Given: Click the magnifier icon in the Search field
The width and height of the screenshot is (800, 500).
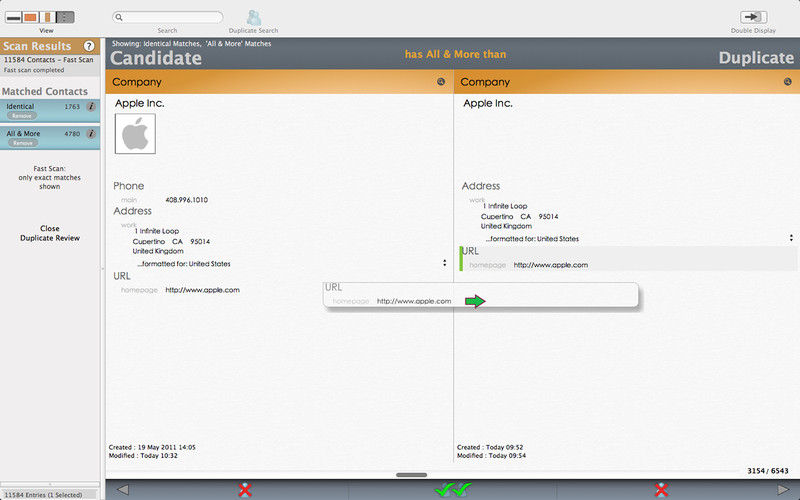Looking at the screenshot, I should pyautogui.click(x=119, y=17).
